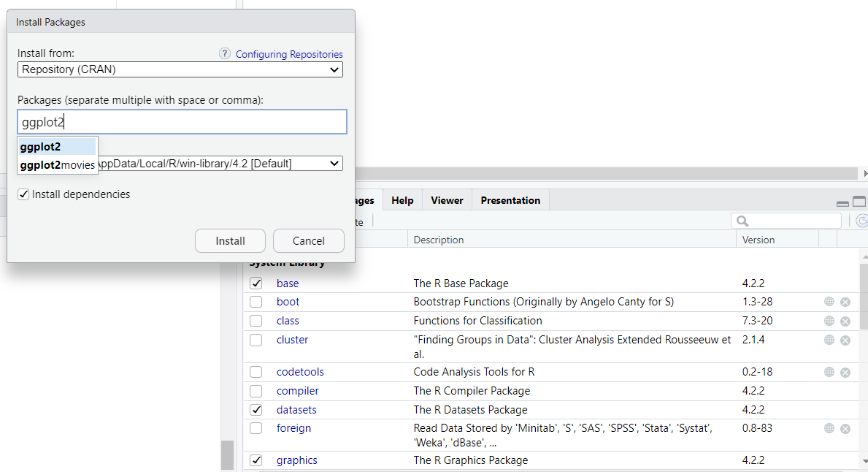Enable the class package checkbox

pos(256,321)
